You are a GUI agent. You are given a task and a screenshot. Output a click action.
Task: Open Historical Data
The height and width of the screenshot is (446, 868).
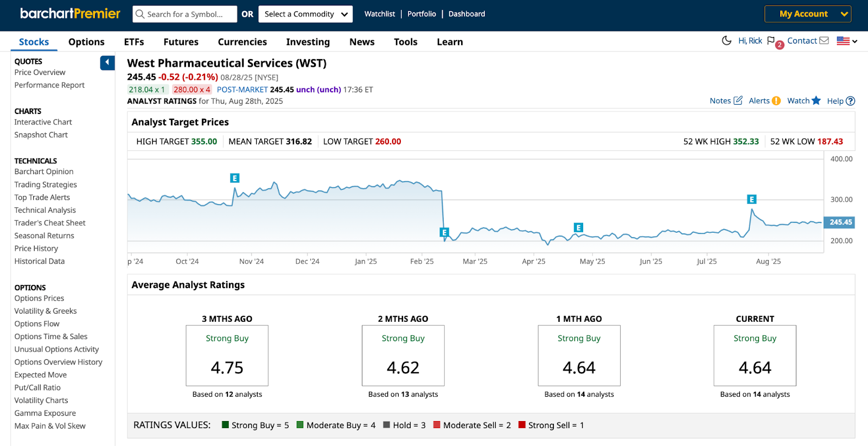[39, 261]
